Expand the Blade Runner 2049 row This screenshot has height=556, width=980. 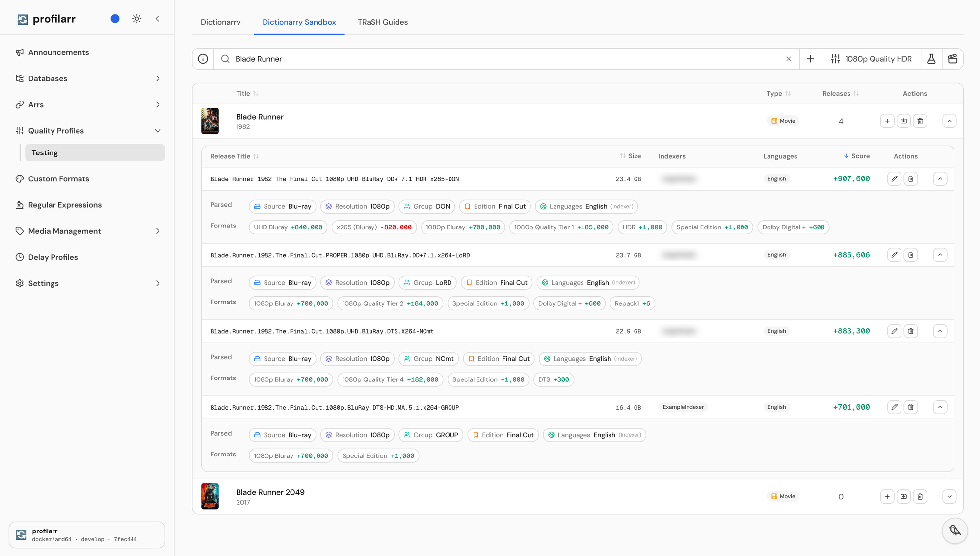pyautogui.click(x=949, y=497)
